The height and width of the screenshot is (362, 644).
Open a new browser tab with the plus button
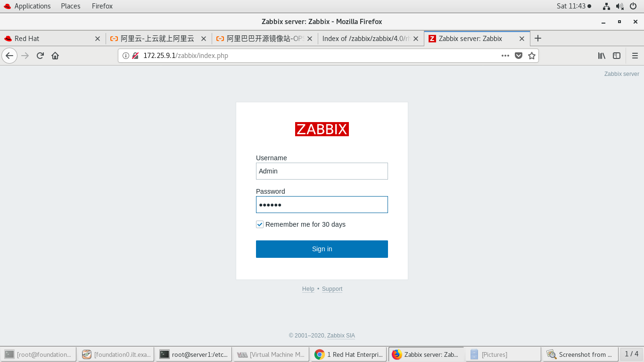[537, 39]
